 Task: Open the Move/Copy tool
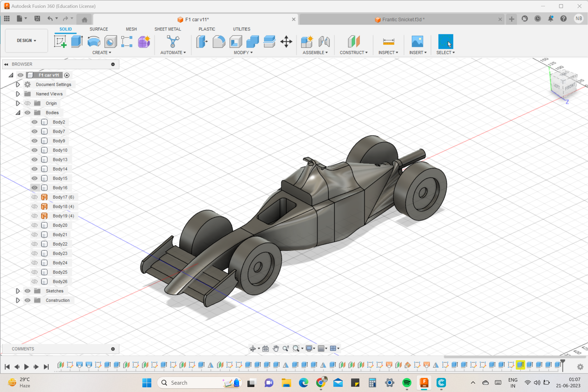pyautogui.click(x=286, y=42)
